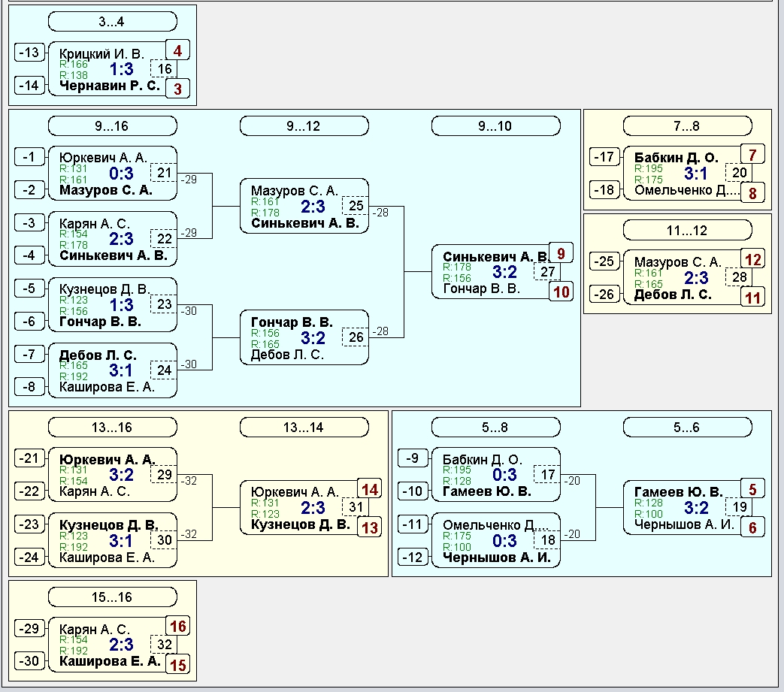Click score 0:3 of match 21
Screen dimensions: 784x692
click(x=121, y=174)
